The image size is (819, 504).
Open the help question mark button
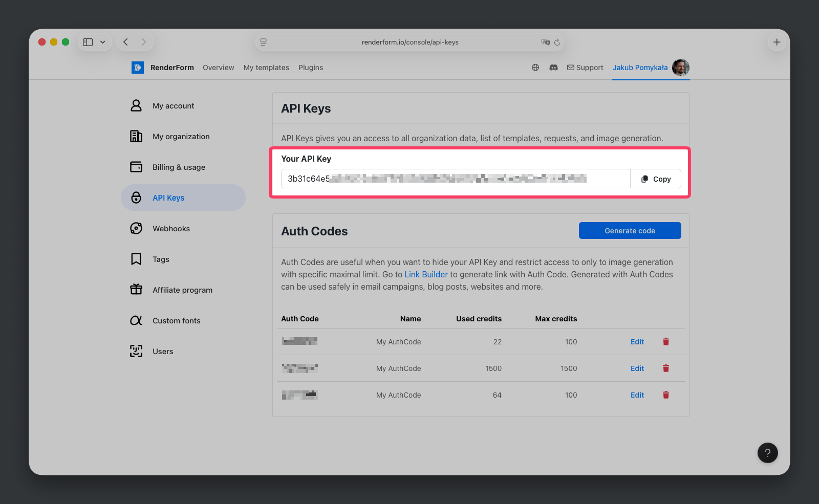(768, 453)
